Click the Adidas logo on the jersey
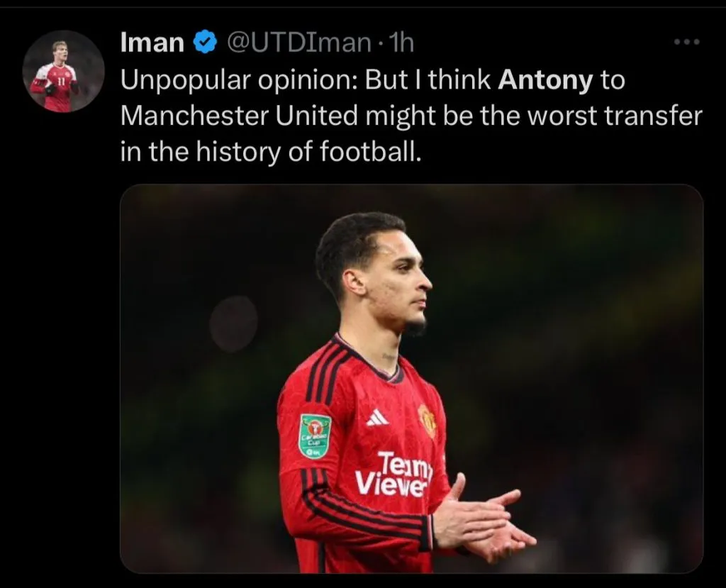This screenshot has width=726, height=588. 377,417
